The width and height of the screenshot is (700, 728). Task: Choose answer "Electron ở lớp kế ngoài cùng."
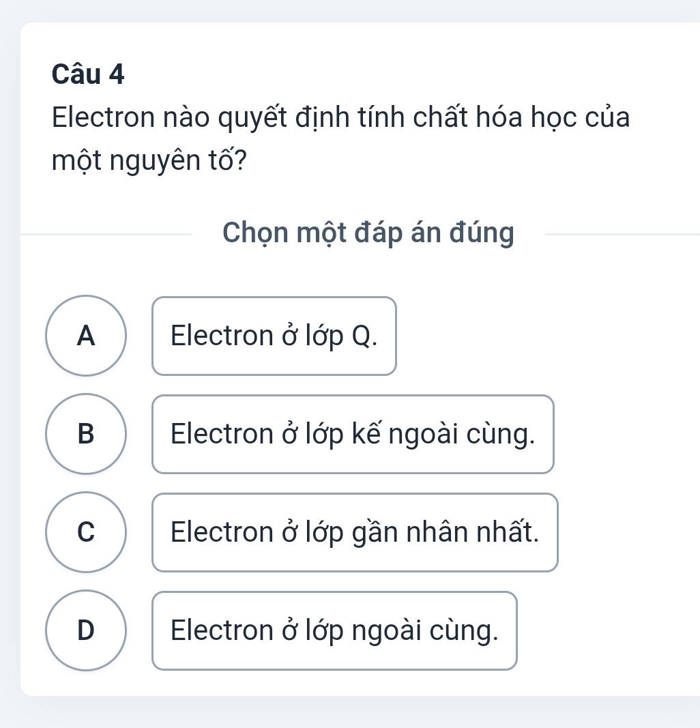tap(353, 434)
